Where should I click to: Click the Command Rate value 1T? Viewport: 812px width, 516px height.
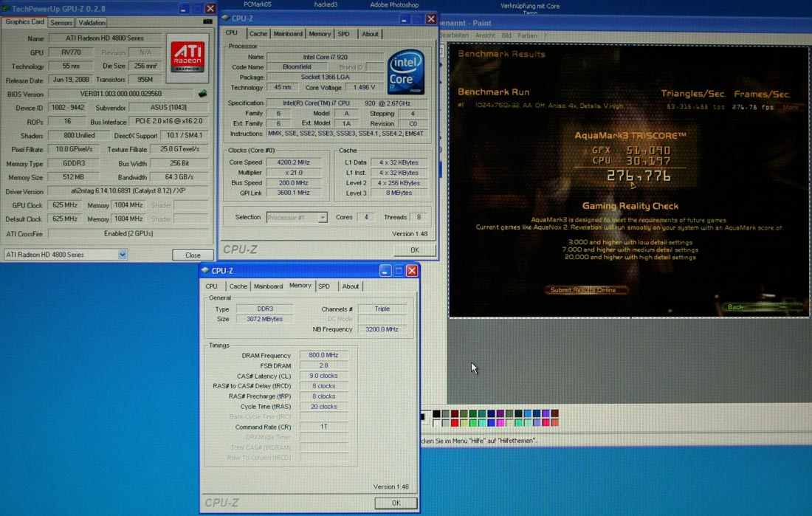tap(323, 427)
